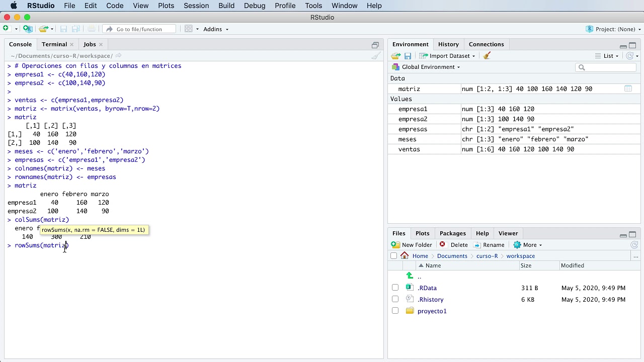Select the ventas value row
The height and width of the screenshot is (362, 644).
(x=514, y=149)
